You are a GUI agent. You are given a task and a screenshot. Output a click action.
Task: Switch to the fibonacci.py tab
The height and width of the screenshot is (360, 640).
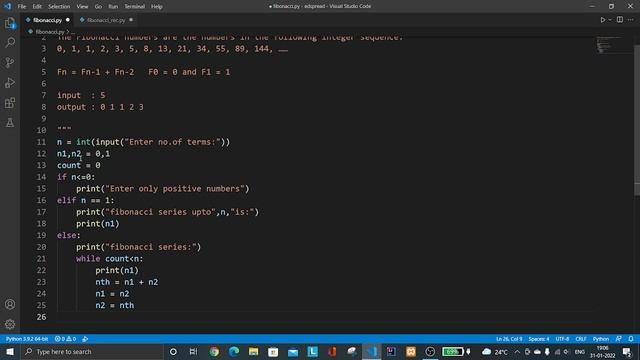47,20
